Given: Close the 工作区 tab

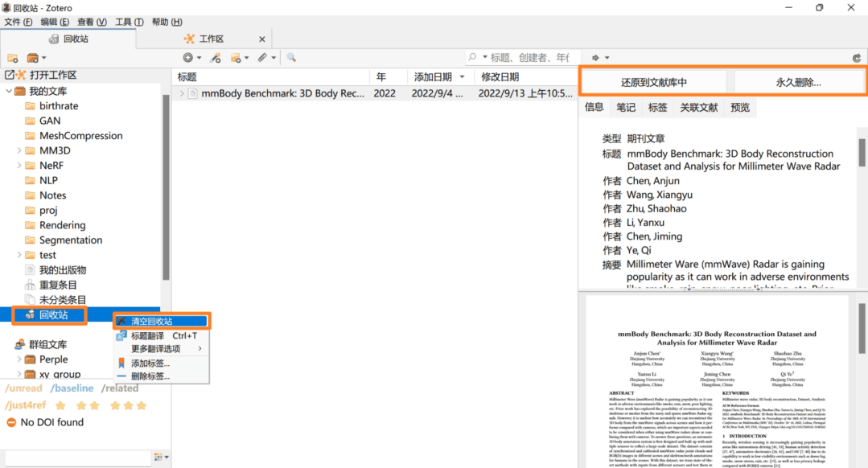Looking at the screenshot, I should pyautogui.click(x=262, y=39).
